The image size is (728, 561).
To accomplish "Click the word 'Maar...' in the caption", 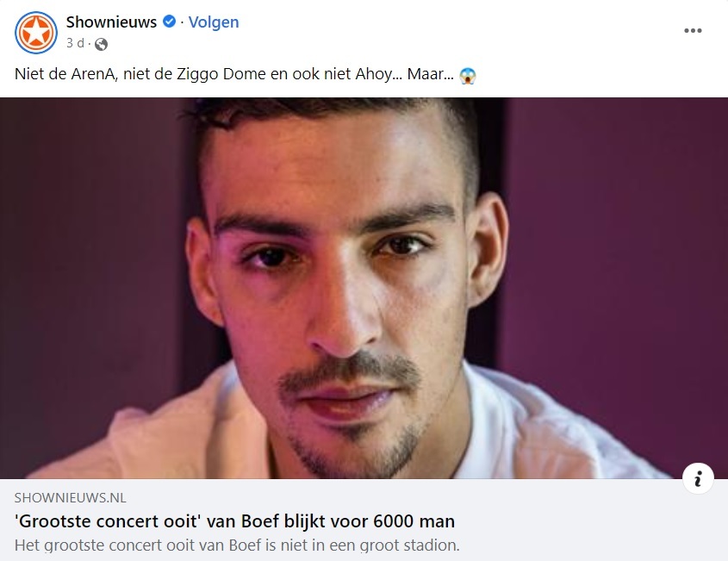I will point(431,74).
